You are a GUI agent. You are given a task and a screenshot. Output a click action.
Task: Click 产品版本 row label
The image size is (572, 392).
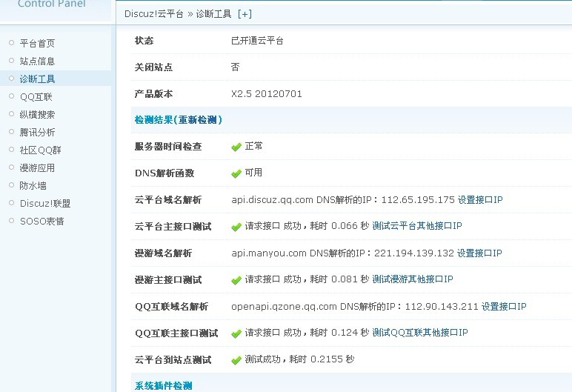point(153,94)
